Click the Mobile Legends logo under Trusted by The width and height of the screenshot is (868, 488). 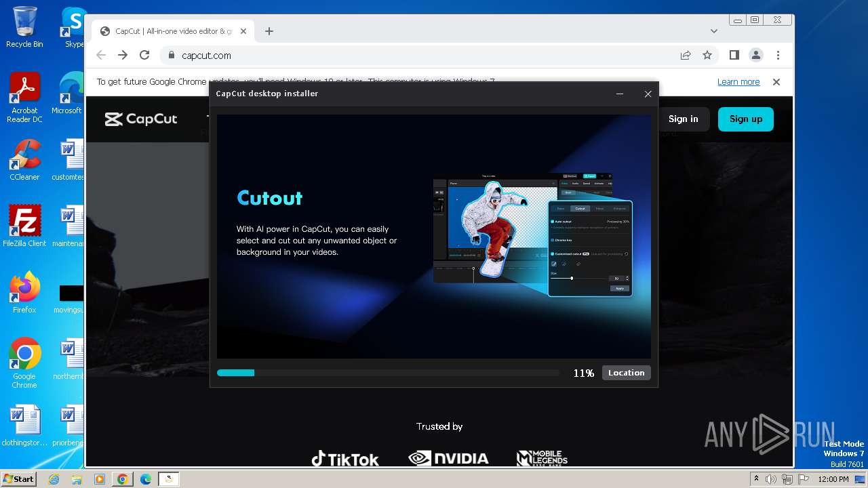542,459
